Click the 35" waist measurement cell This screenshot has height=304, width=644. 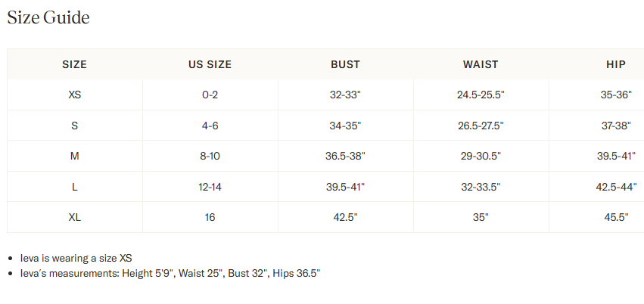[x=481, y=217]
